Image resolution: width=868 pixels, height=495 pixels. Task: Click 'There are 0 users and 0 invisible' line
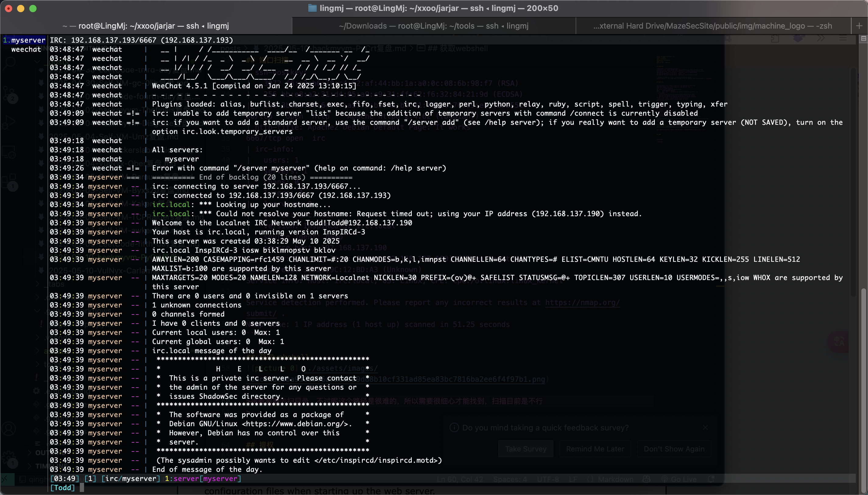[x=250, y=296]
